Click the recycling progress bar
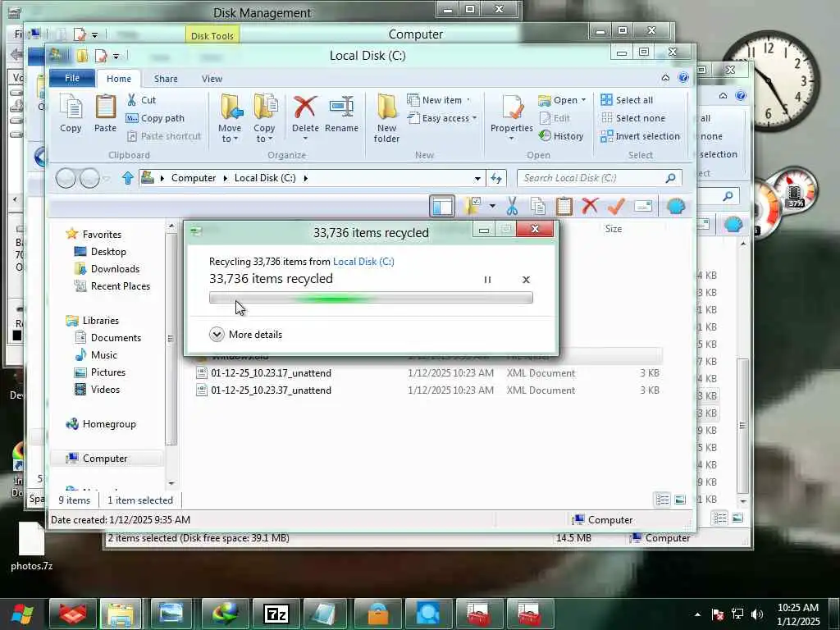Viewport: 840px width, 630px height. pos(371,298)
